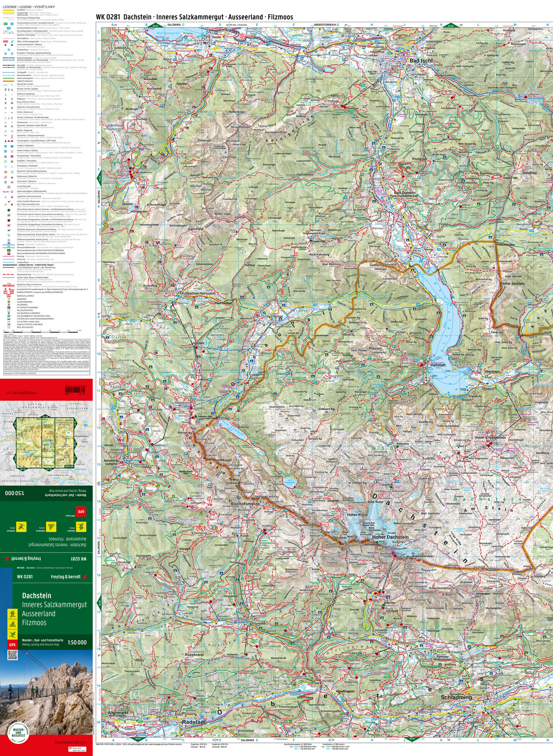The image size is (553, 756).
Task: Click the Radstadt town label
Action: 194,722
